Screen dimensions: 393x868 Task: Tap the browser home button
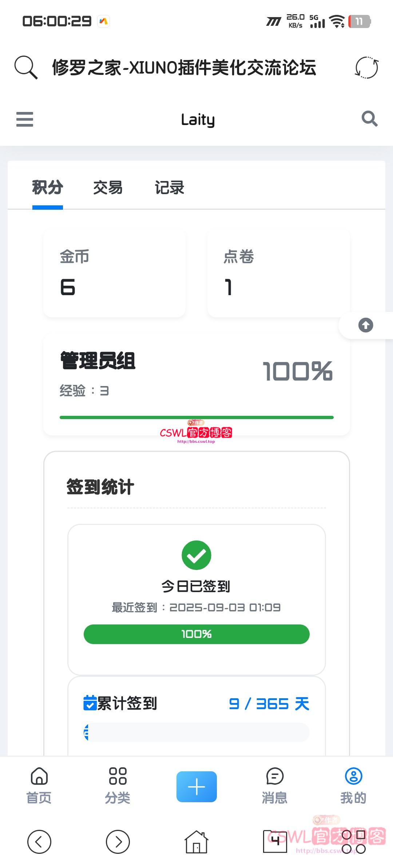196,841
